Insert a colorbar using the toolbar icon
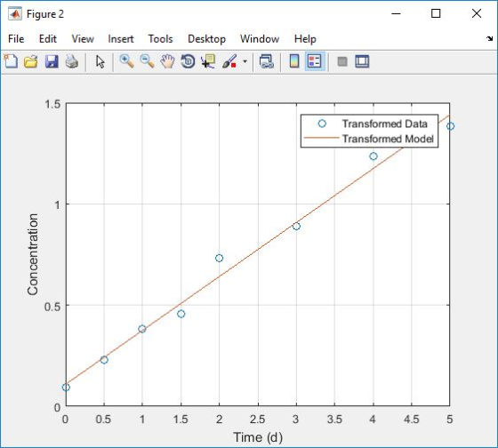The image size is (498, 448). [294, 61]
